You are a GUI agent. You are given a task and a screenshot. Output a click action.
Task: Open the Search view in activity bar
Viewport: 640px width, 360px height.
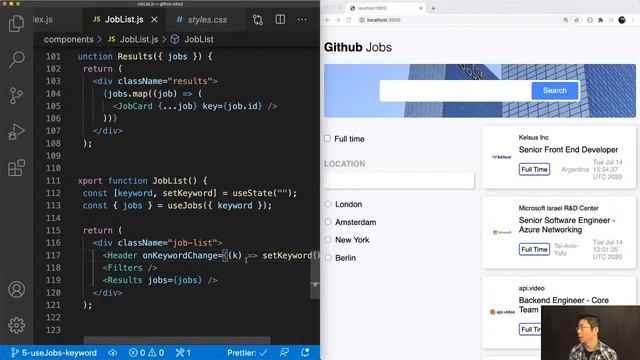16,59
